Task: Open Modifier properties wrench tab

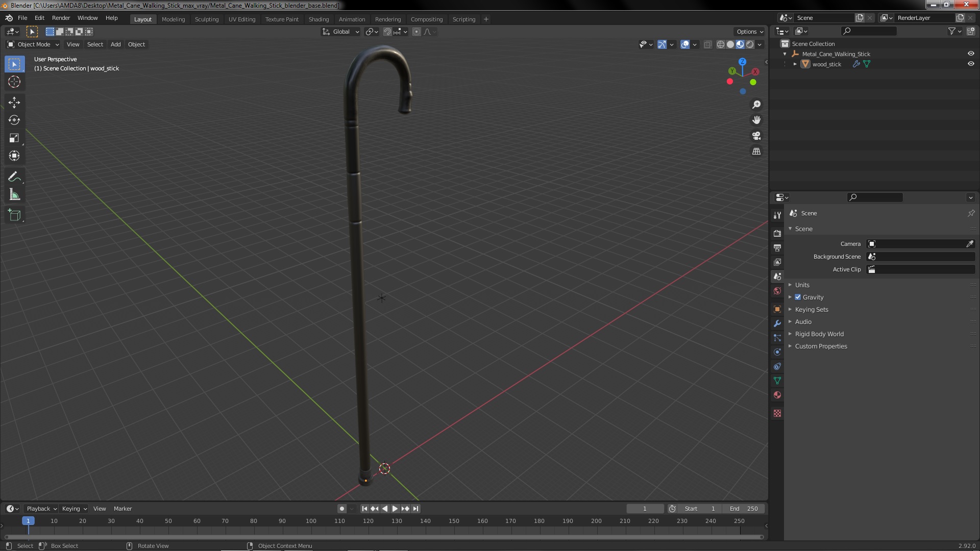Action: tap(777, 323)
